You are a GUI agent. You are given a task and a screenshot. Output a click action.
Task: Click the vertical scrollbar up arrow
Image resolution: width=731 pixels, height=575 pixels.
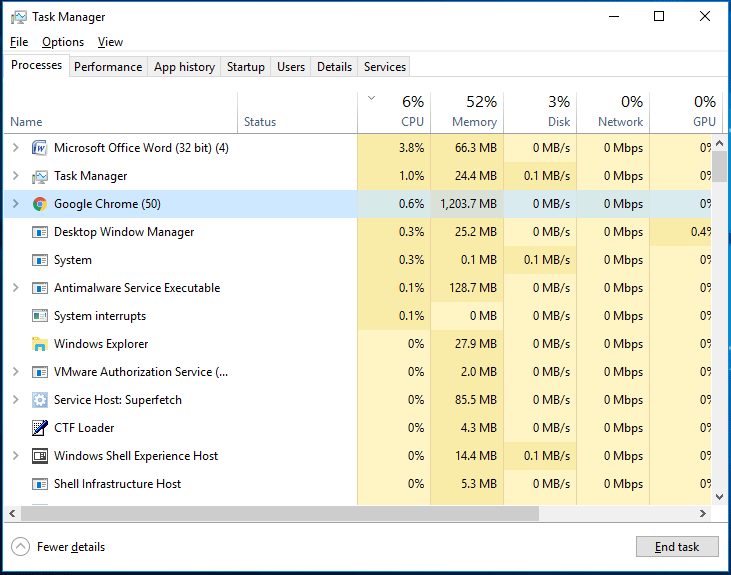pyautogui.click(x=719, y=144)
